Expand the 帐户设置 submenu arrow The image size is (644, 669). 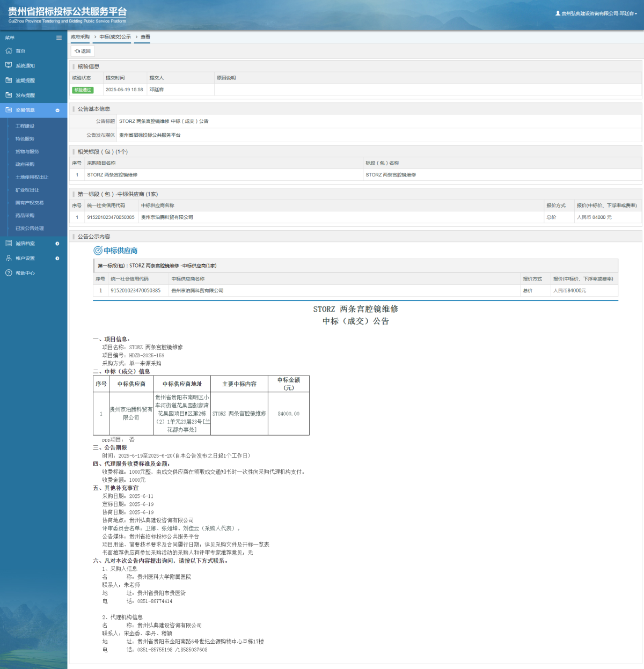pos(57,258)
